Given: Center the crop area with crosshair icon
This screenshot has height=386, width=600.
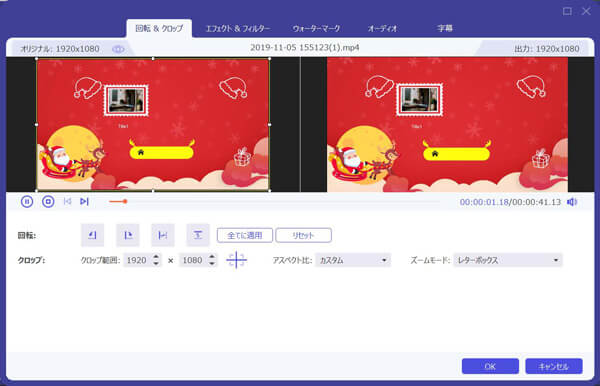Looking at the screenshot, I should (236, 260).
